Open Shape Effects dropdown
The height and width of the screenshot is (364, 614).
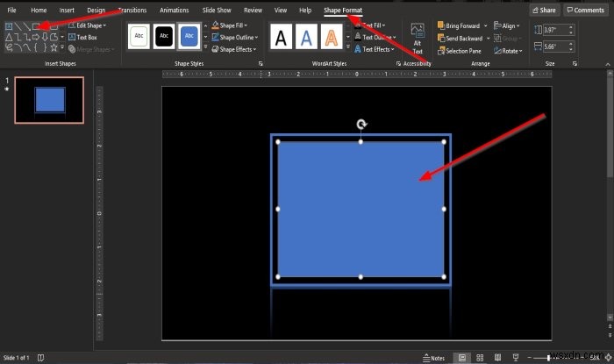(x=234, y=49)
